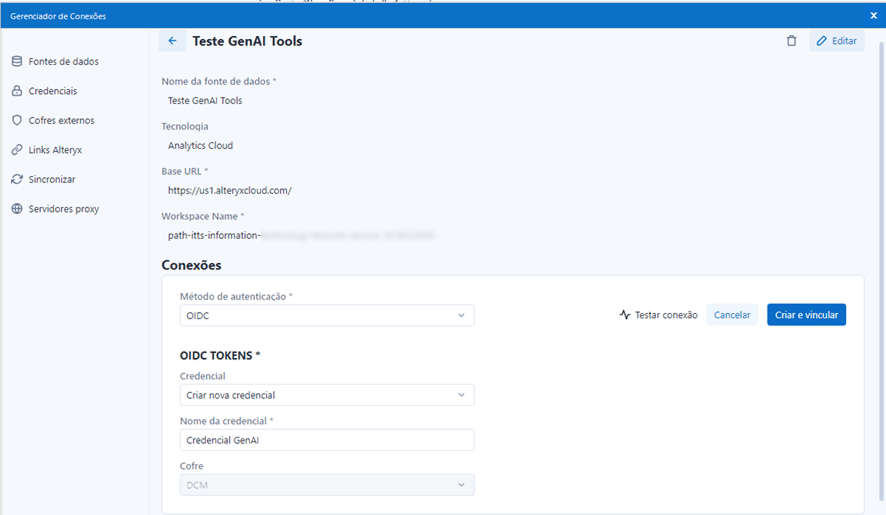Click the Servidores proxy globe icon
This screenshot has height=515, width=886.
point(17,209)
